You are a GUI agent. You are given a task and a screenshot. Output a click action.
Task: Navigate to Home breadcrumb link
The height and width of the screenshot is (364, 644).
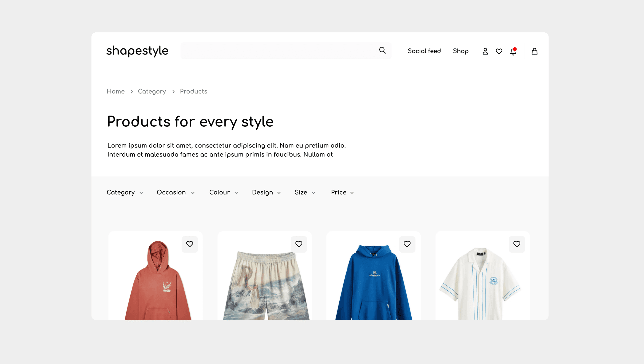click(115, 91)
